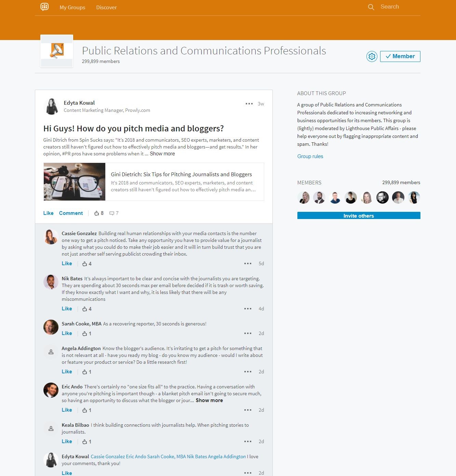
Task: Click the first member avatar in Members section
Action: point(304,197)
